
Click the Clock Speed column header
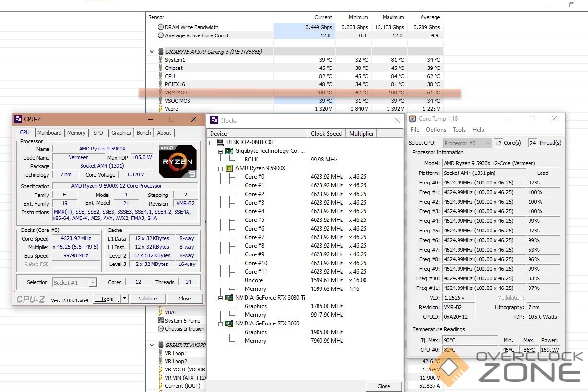point(327,134)
